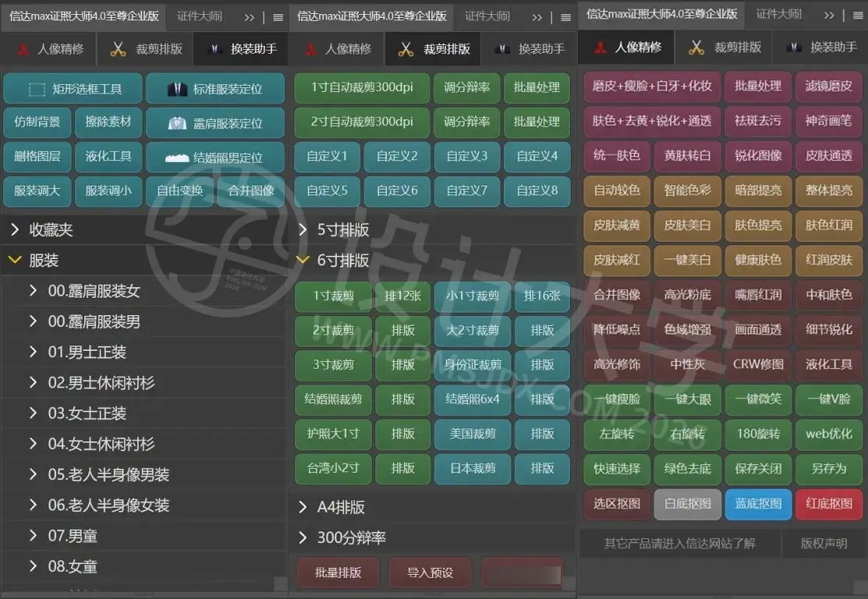Click the 仿制背景 button
The width and height of the screenshot is (868, 599).
37,122
